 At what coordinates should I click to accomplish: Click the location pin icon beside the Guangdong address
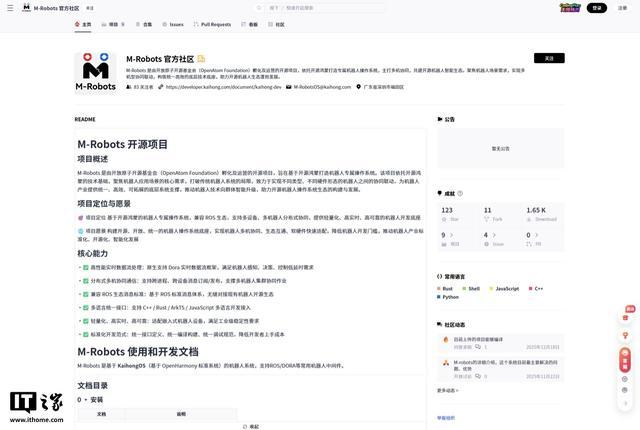pyautogui.click(x=358, y=87)
